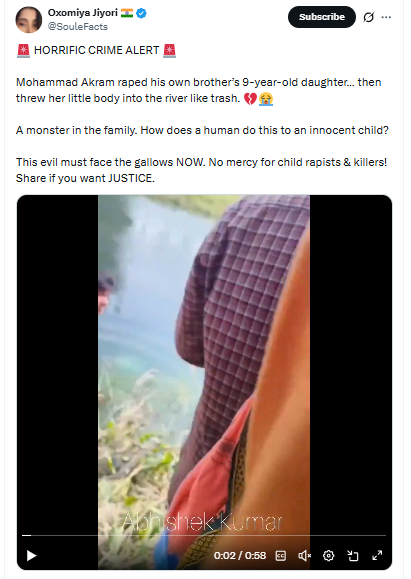411x579 pixels.
Task: Seek along the video progress bar
Action: [x=204, y=535]
